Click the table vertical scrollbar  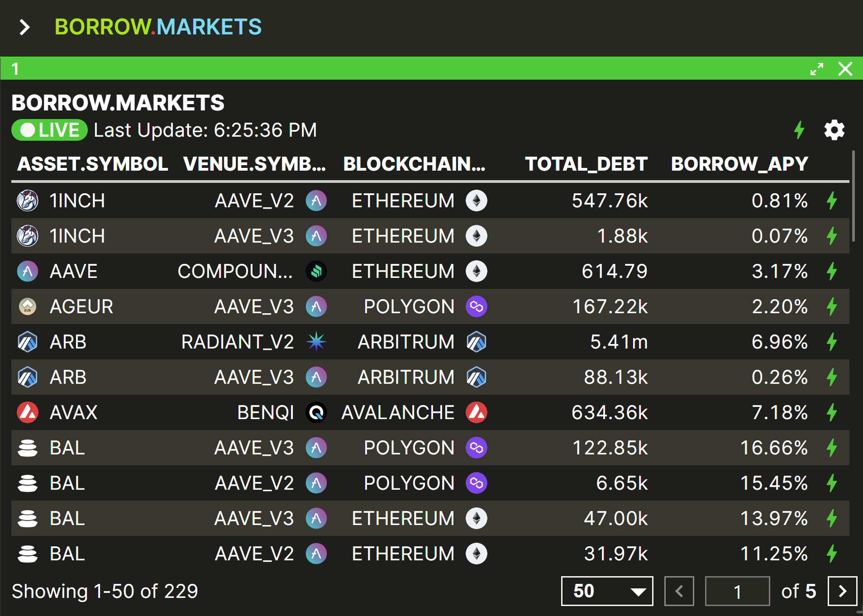tap(853, 196)
